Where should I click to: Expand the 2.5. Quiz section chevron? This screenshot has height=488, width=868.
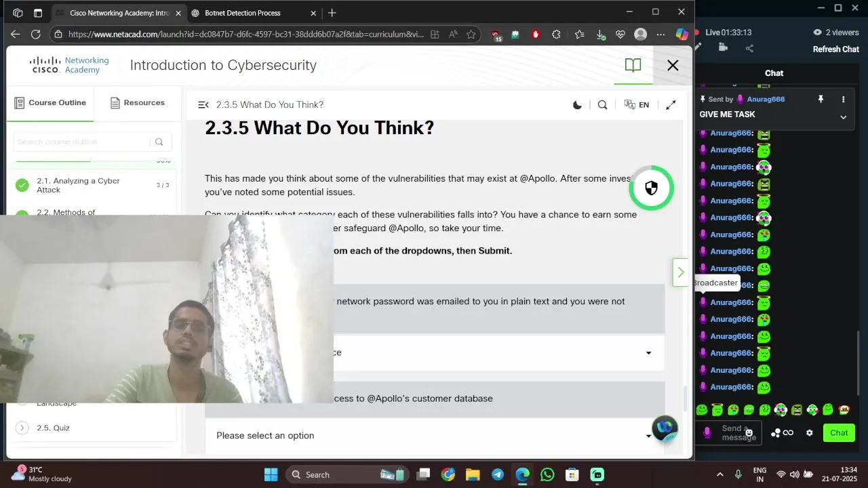(22, 428)
